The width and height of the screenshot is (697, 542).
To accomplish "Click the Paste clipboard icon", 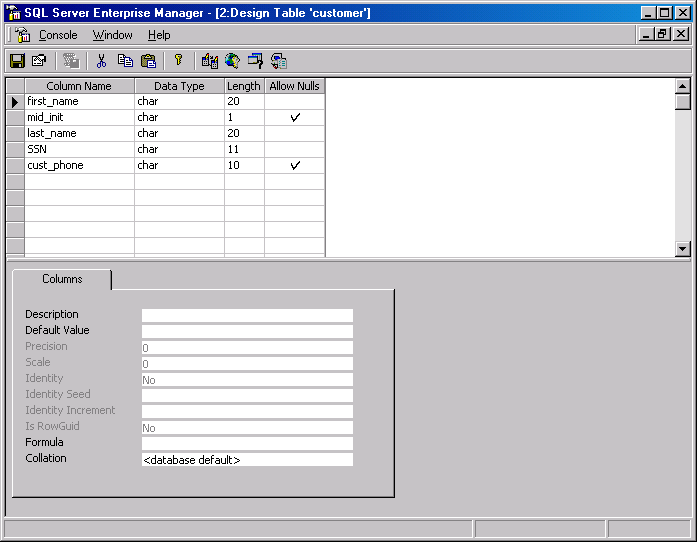I will (148, 61).
